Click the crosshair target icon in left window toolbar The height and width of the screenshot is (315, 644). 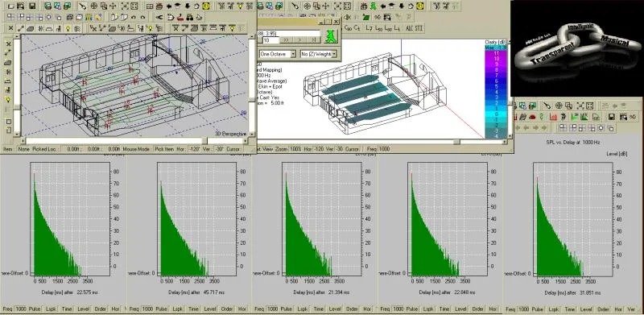(x=93, y=6)
